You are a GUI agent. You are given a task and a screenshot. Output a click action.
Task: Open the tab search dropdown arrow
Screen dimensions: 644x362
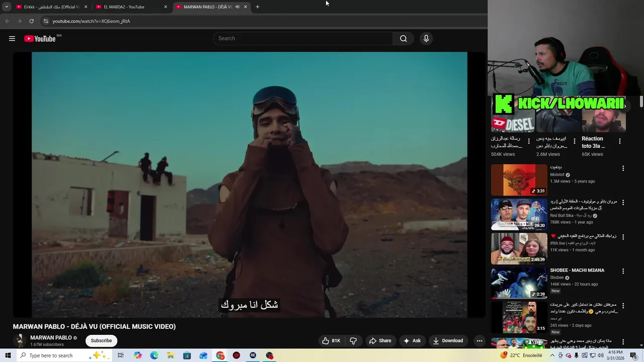(7, 7)
